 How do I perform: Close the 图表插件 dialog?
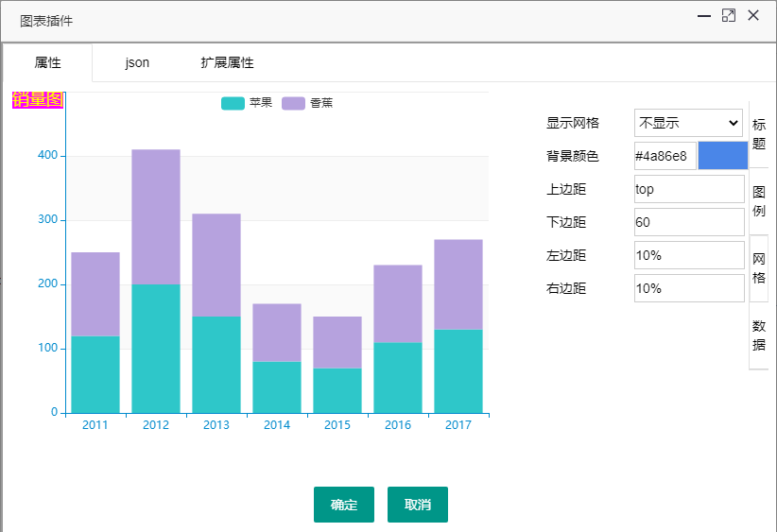click(x=753, y=16)
